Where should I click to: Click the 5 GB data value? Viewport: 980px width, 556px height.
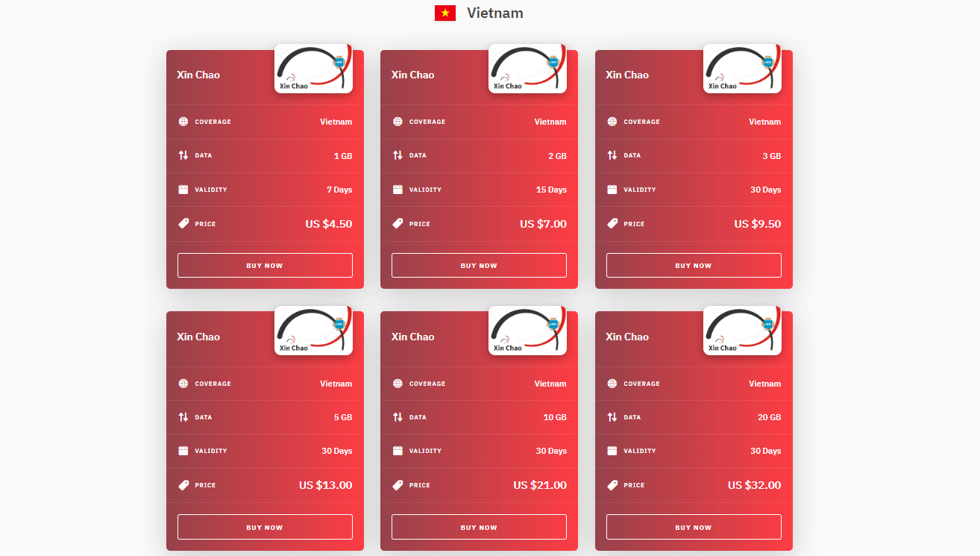[x=343, y=417]
